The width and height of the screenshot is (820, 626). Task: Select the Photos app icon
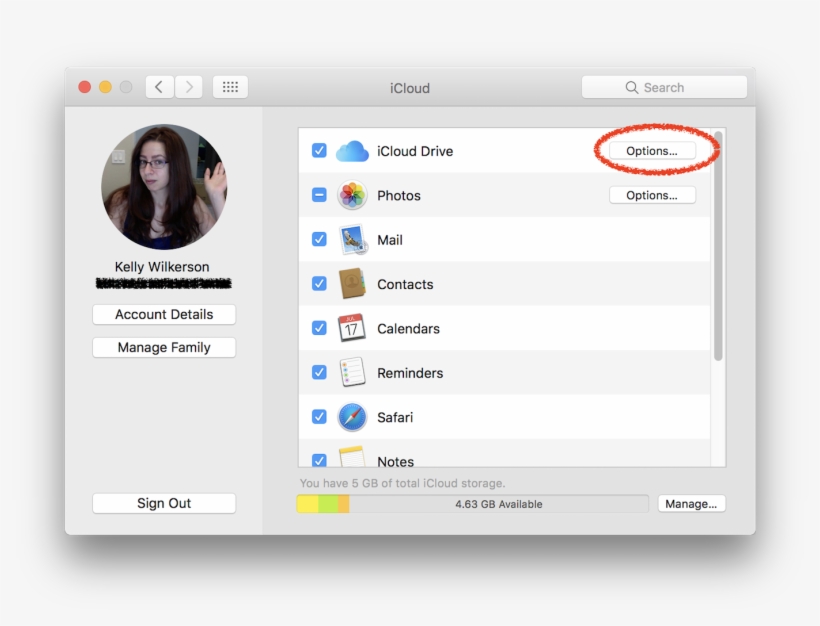[352, 195]
